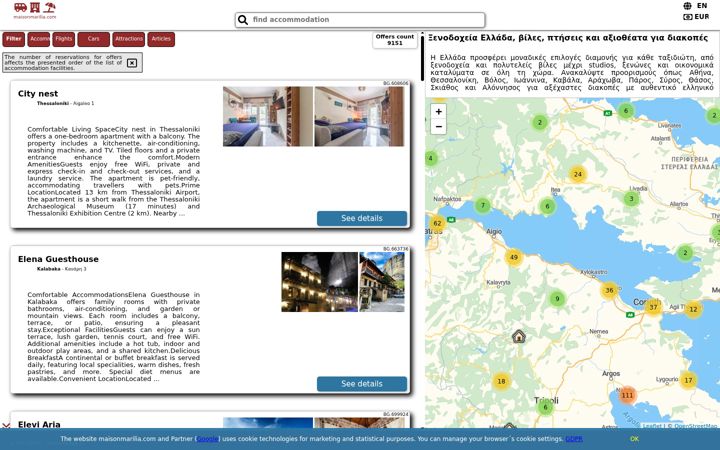Switch to the Attractions tab
This screenshot has height=450, width=720.
pos(129,39)
